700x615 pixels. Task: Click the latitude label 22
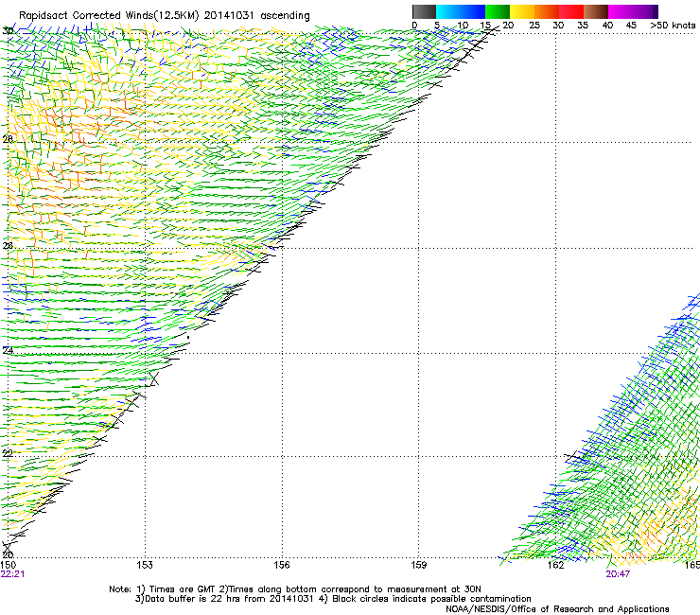8,453
